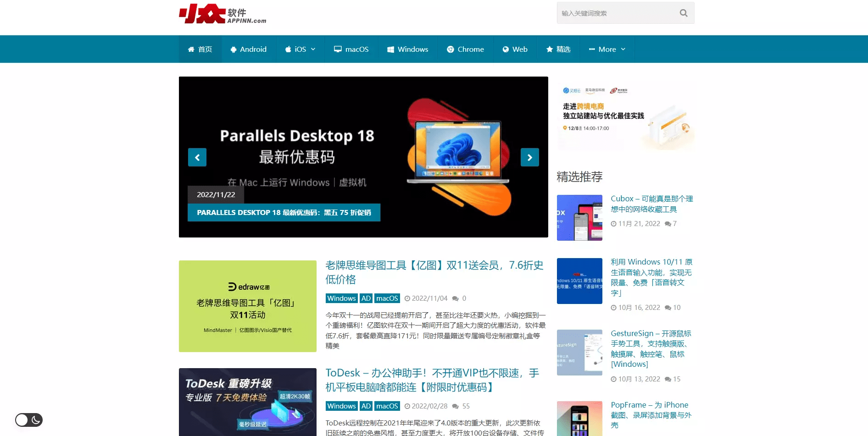Click comments icon showing 55 on ToDesk
Viewport: 868px width, 436px height.
456,406
